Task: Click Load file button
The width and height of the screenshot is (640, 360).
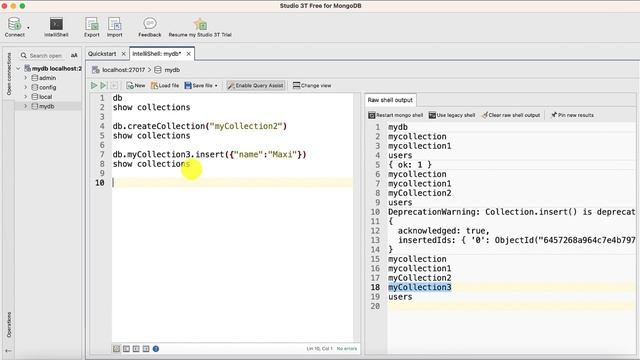Action: coord(165,85)
